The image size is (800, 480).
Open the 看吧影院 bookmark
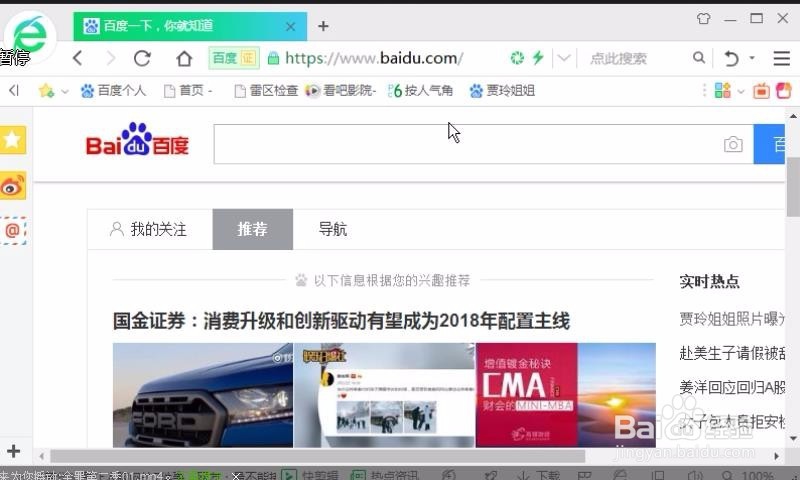click(340, 91)
